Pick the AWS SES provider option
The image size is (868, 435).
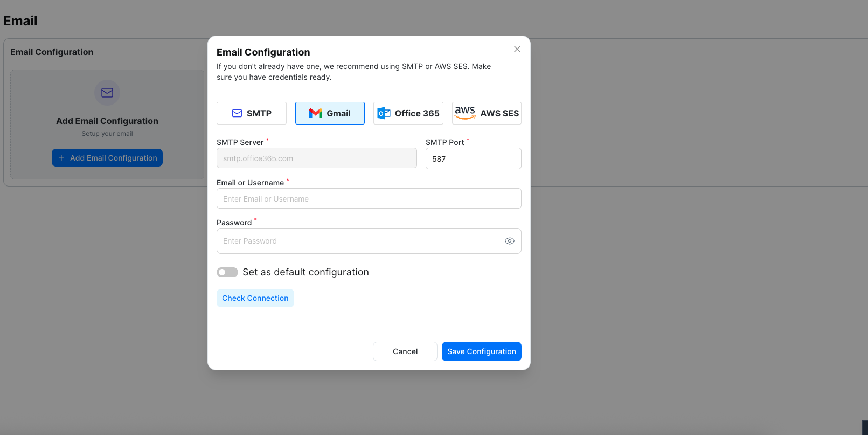[x=487, y=113]
